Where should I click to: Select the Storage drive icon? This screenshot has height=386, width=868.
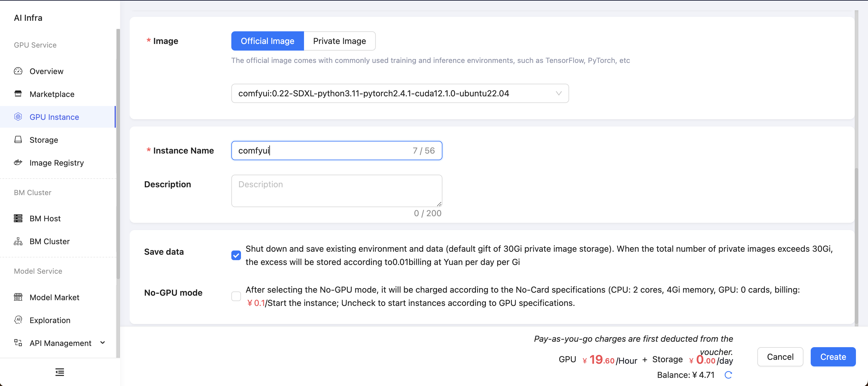point(18,140)
